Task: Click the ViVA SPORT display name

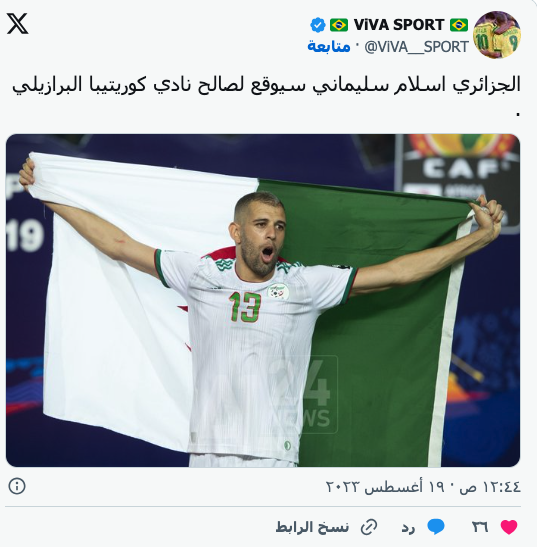Action: click(398, 25)
